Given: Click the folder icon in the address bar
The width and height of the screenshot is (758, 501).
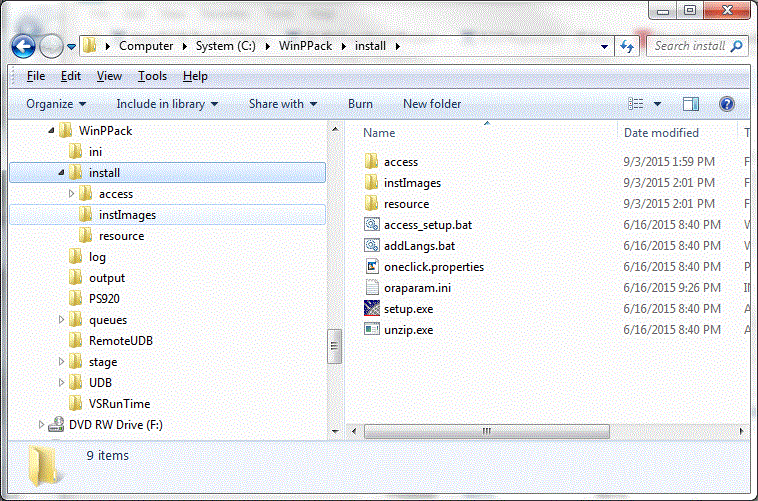Looking at the screenshot, I should [89, 45].
